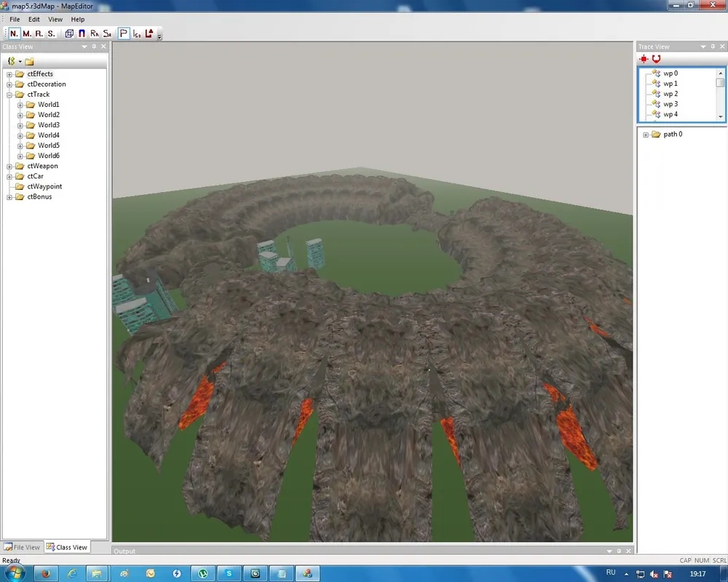
Task: Toggle auto-hide pin on Class View panel
Action: (94, 47)
